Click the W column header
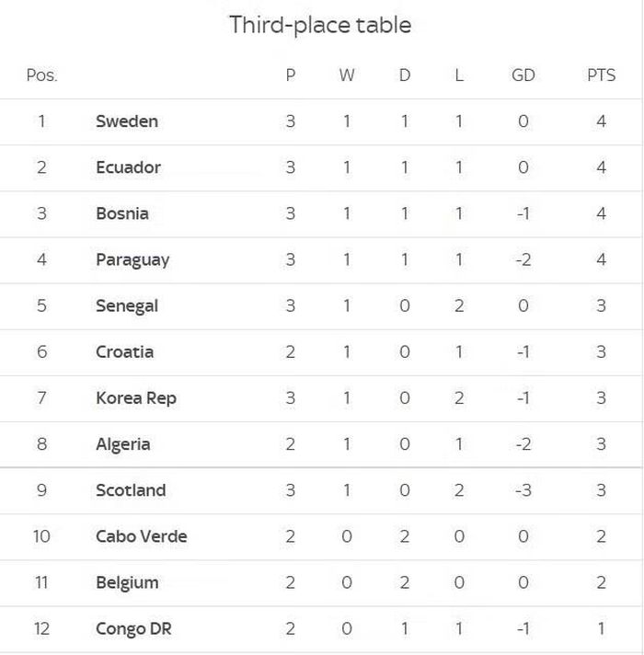Image resolution: width=644 pixels, height=655 pixels. coord(347,75)
